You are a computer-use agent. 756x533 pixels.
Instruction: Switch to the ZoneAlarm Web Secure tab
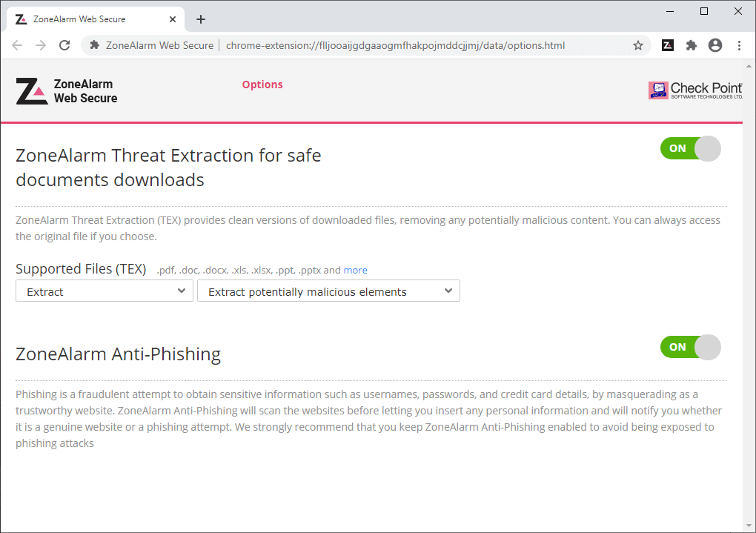pos(89,19)
